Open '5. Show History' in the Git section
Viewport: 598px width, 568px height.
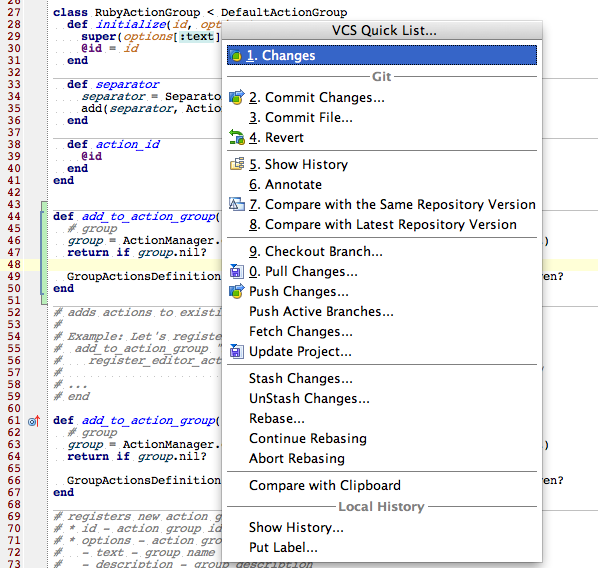299,164
